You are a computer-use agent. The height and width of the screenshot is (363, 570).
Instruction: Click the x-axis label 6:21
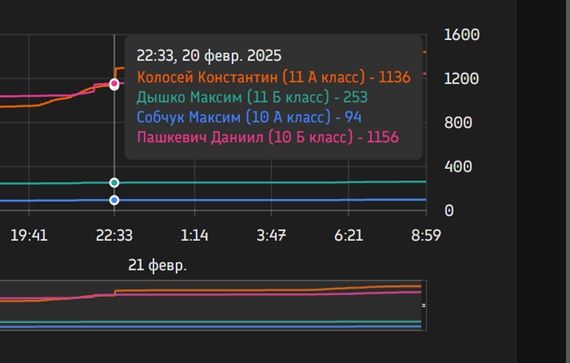pyautogui.click(x=349, y=235)
